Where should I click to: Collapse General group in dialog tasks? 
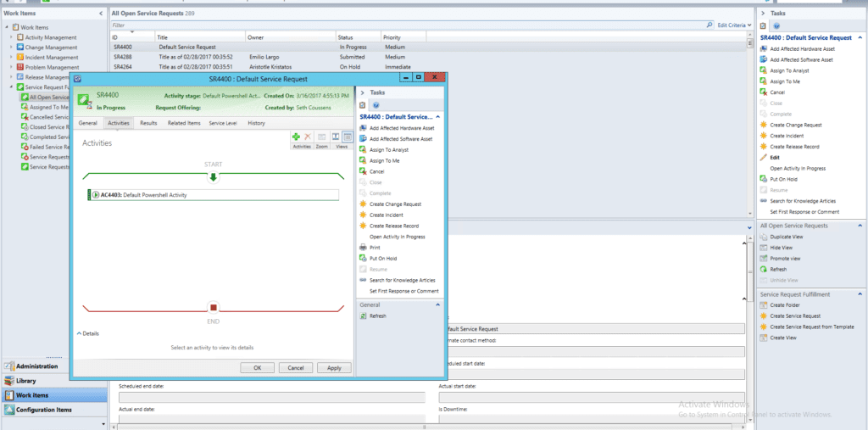(x=438, y=304)
